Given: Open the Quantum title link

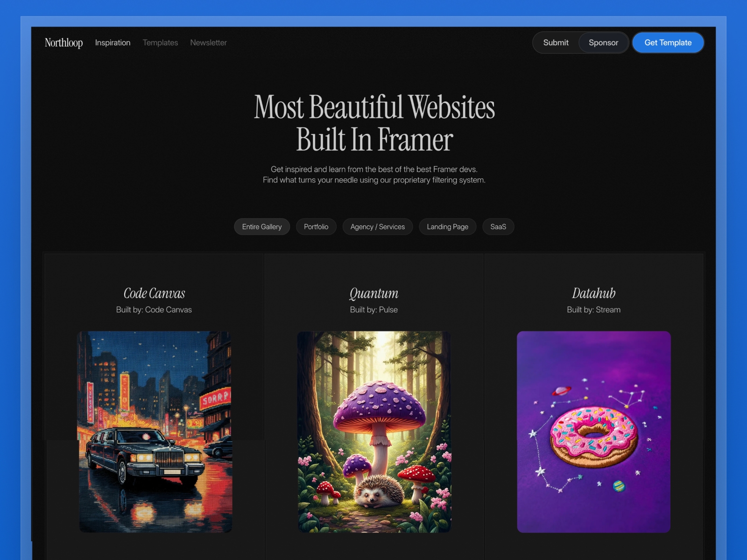Looking at the screenshot, I should tap(374, 293).
